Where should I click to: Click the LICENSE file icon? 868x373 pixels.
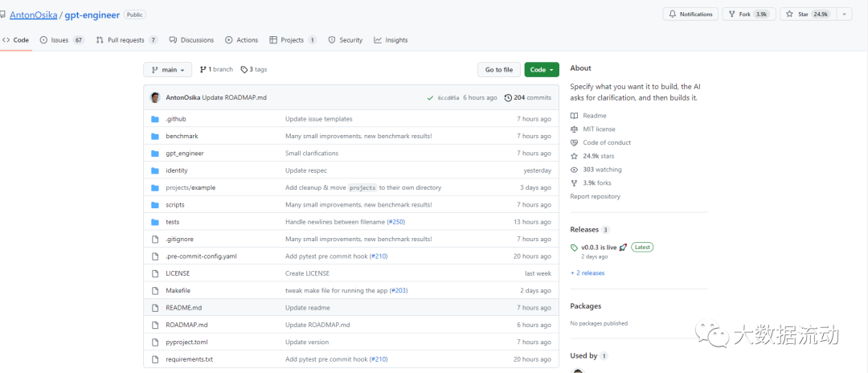tap(155, 273)
